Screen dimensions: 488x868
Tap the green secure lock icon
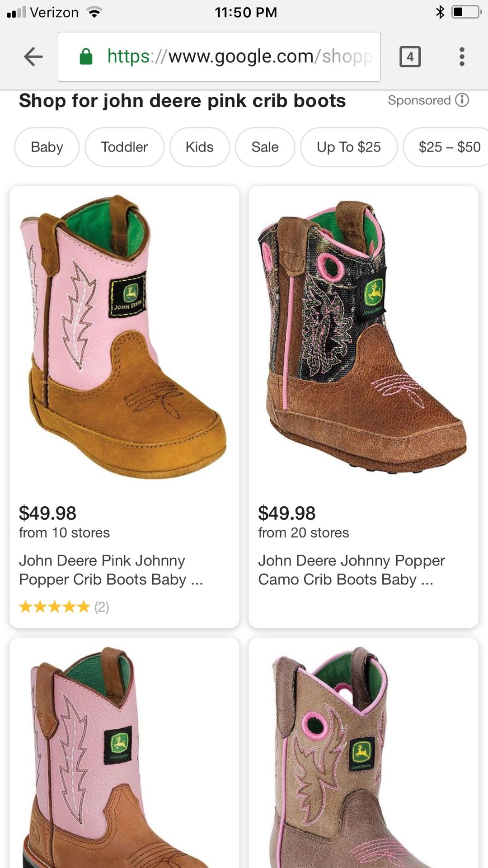(86, 57)
